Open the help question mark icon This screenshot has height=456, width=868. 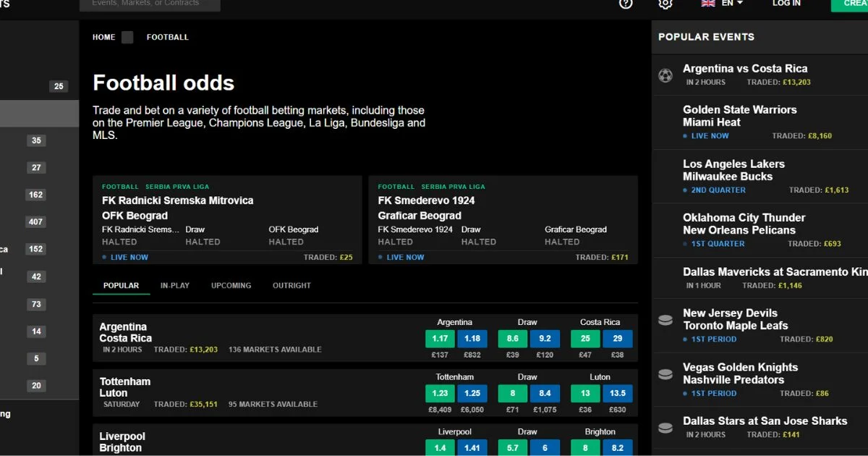point(626,4)
